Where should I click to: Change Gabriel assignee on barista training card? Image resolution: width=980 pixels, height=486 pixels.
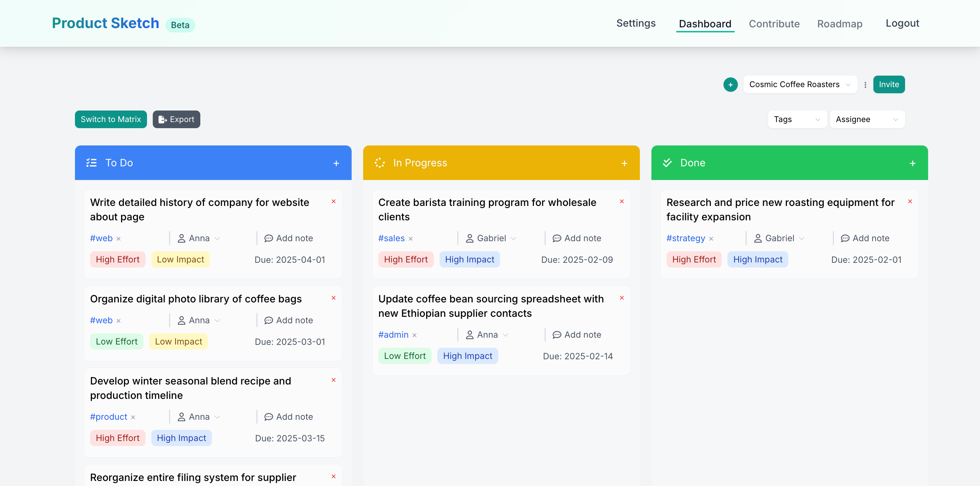coord(491,238)
